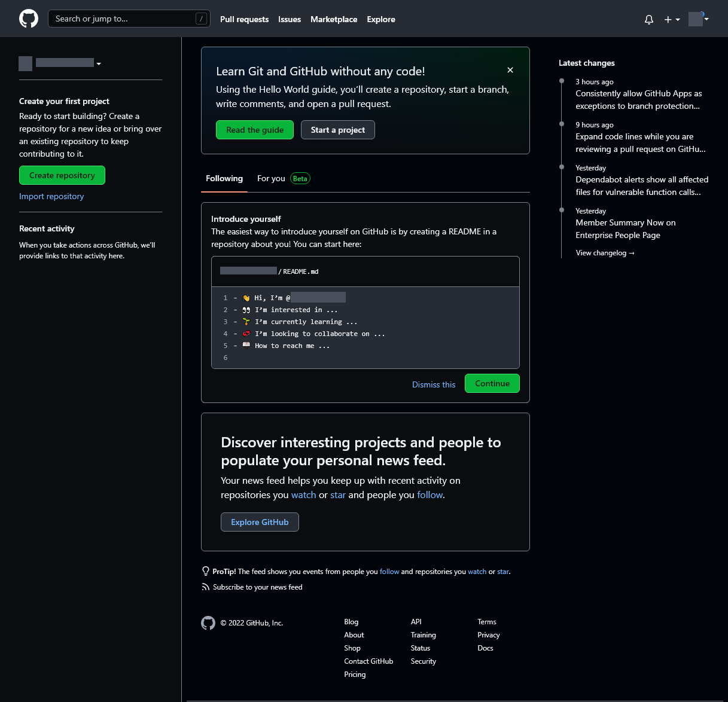The height and width of the screenshot is (702, 728).
Task: Click 'I'm interested in ...' code line
Action: pos(296,310)
